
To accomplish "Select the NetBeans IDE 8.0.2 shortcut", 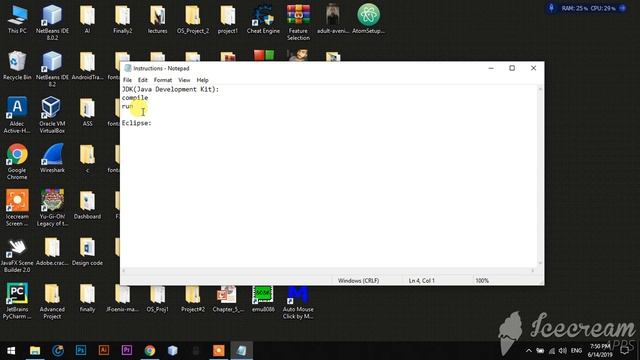I will point(52,22).
